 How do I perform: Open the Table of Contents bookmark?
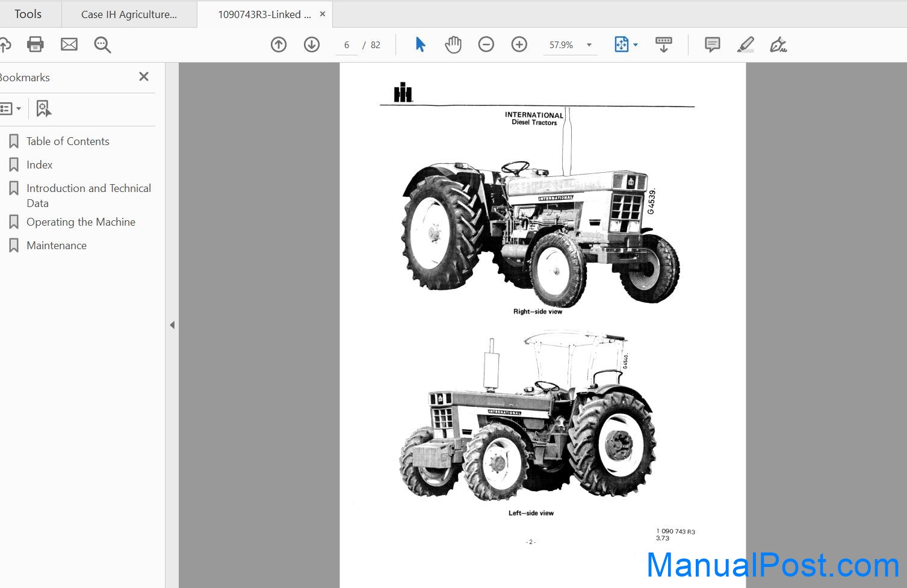68,141
